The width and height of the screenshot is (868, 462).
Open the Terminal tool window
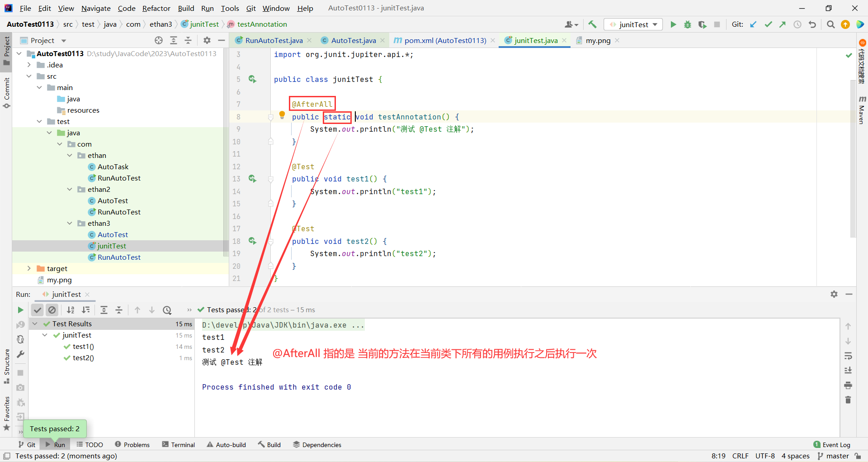[179, 445]
